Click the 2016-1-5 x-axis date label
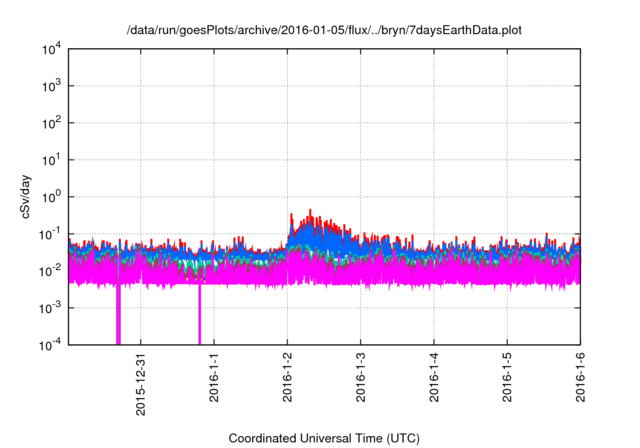Viewport: 640px width, 448px height. [x=507, y=378]
